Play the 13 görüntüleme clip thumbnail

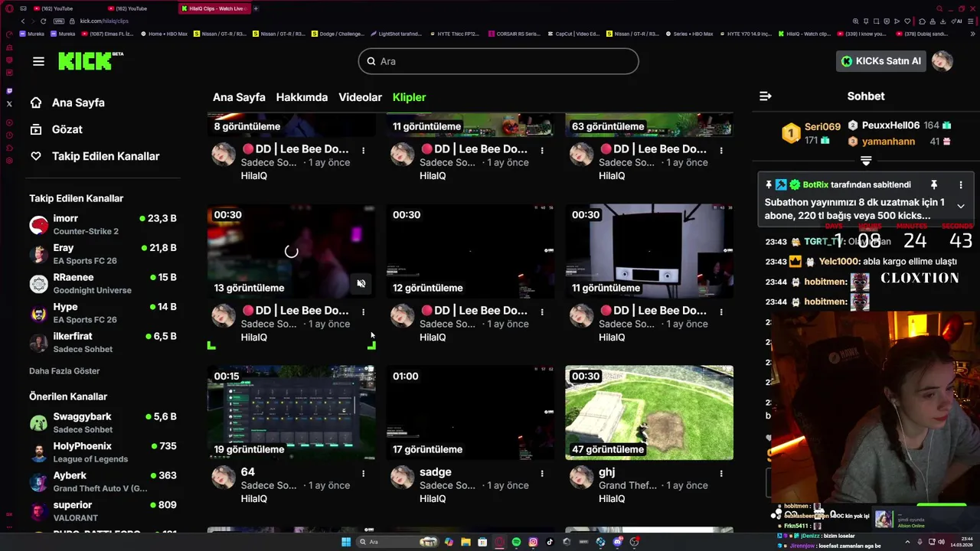[291, 251]
